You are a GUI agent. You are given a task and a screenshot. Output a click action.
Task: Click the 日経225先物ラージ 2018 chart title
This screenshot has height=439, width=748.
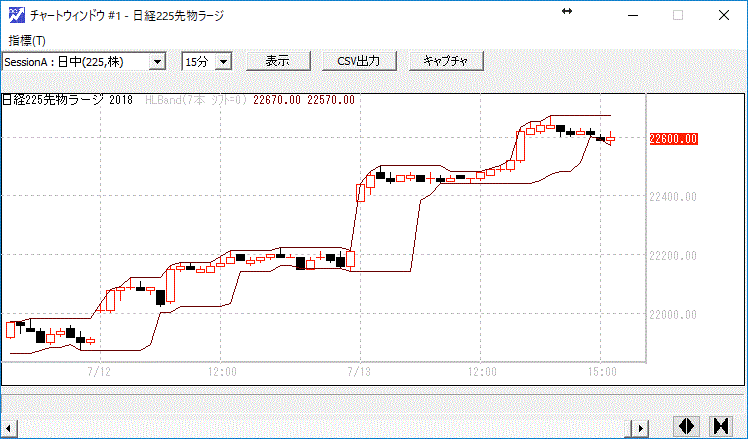tap(67, 100)
